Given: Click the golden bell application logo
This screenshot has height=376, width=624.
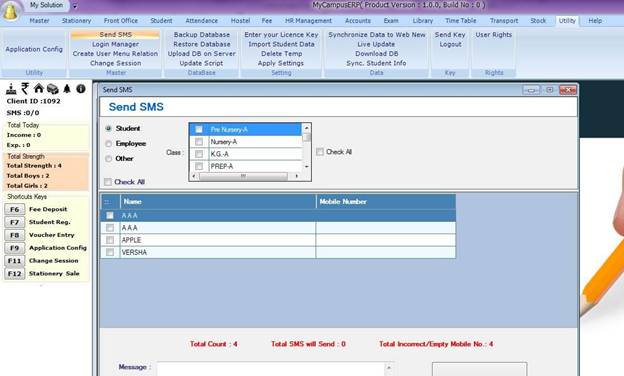Looking at the screenshot, I should (x=10, y=11).
